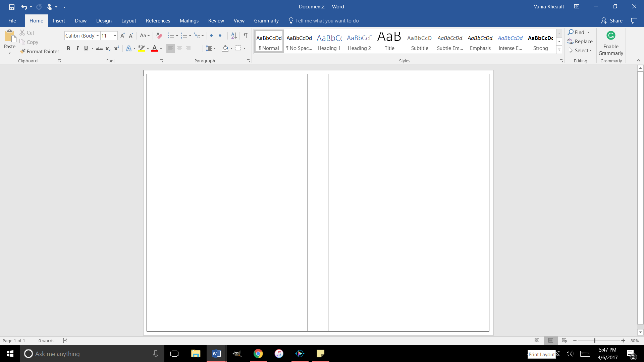Viewport: 644px width, 362px height.
Task: Click Clear All Formatting eraser icon
Action: point(159,36)
